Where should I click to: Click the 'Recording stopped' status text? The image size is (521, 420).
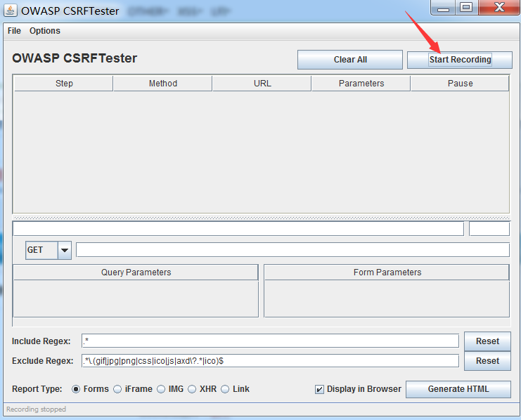coord(37,409)
